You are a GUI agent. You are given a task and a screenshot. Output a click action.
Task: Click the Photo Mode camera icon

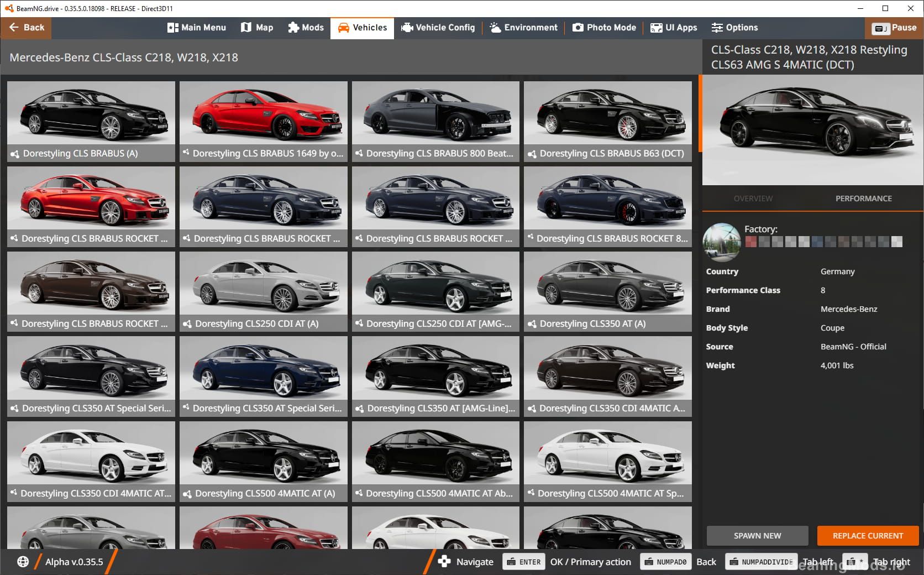tap(578, 28)
